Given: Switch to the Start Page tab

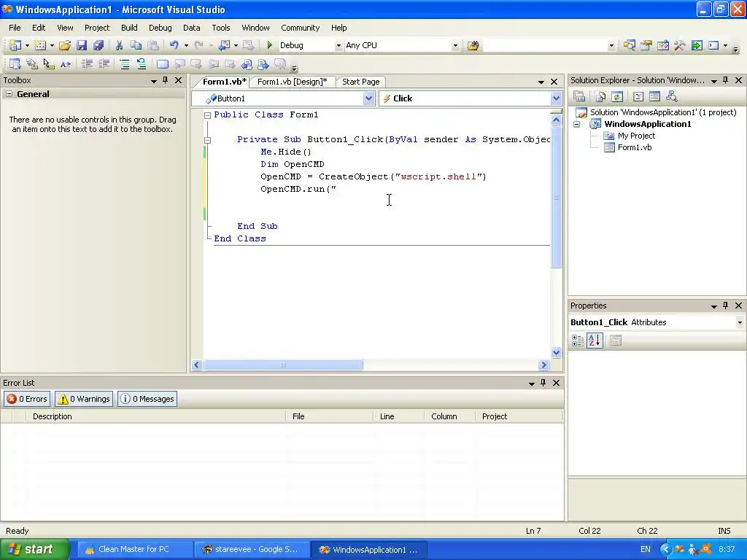Looking at the screenshot, I should [360, 82].
